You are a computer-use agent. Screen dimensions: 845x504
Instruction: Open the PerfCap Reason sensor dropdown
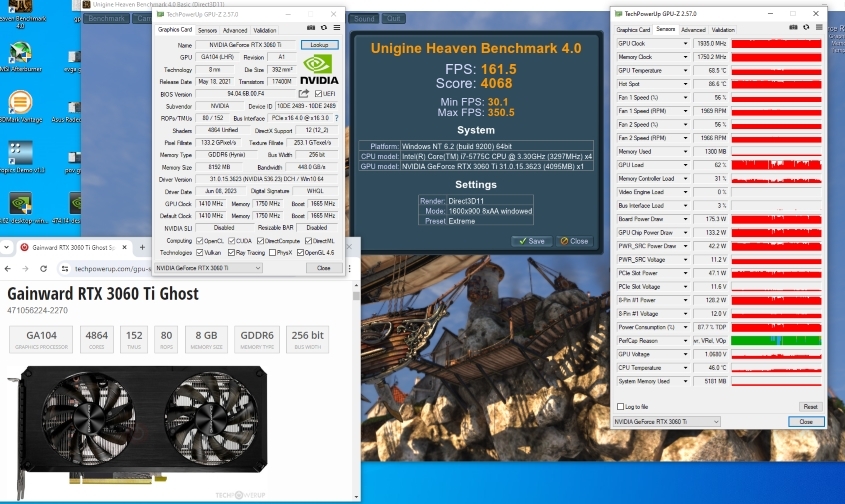(685, 341)
